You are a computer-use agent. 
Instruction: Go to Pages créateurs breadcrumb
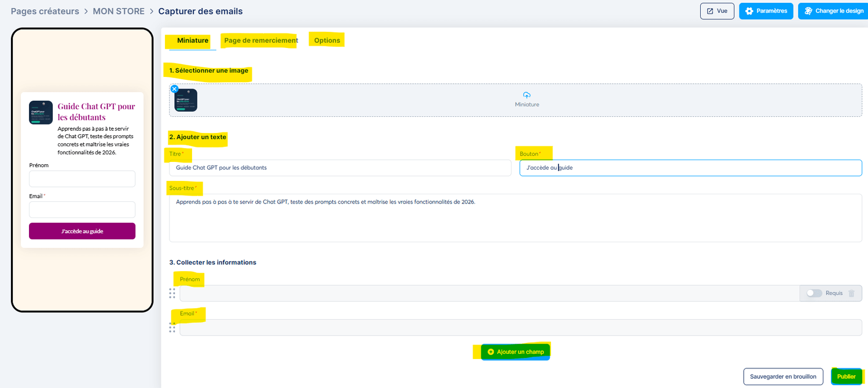point(45,11)
